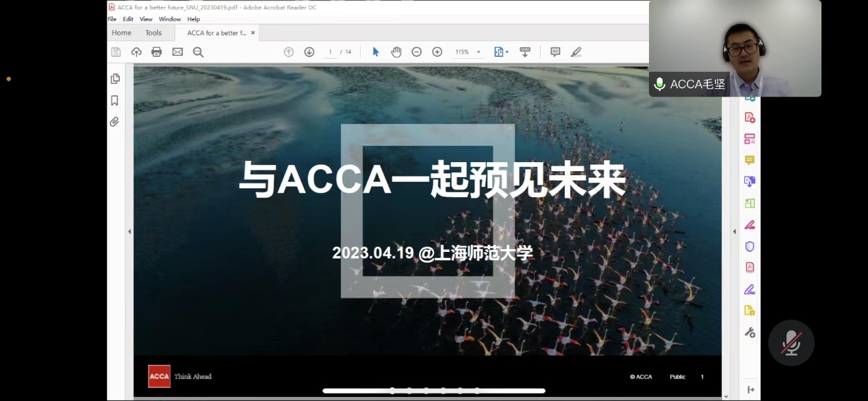868x401 pixels.
Task: Click the cloud upload icon
Action: coord(136,52)
